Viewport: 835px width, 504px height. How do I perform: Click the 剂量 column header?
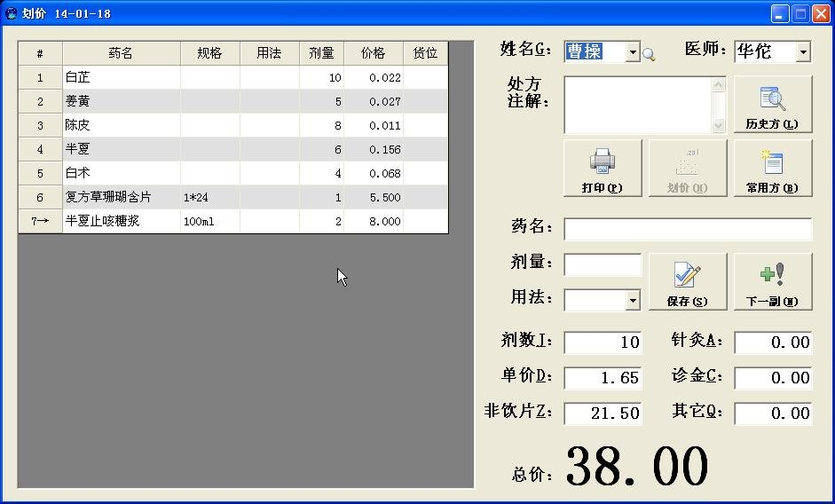(321, 53)
